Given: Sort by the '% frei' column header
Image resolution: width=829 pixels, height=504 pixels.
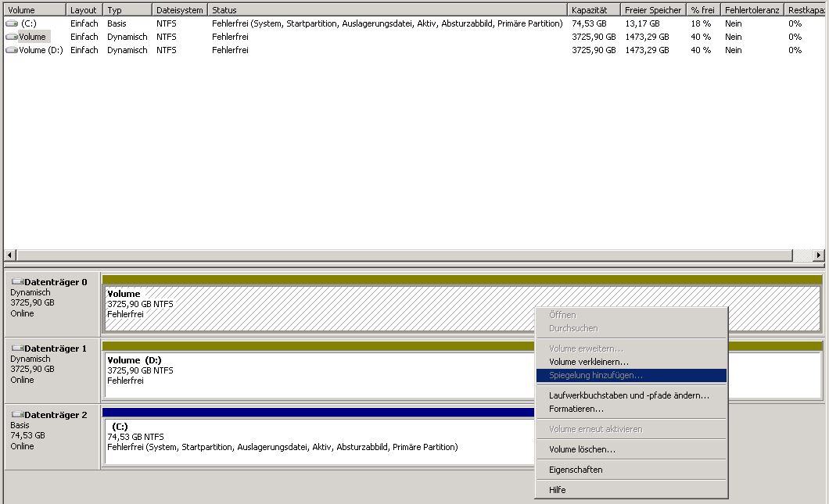Looking at the screenshot, I should pyautogui.click(x=703, y=10).
